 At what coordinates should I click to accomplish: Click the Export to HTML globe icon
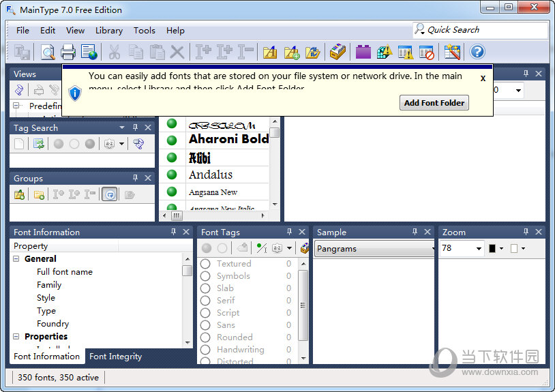pos(89,52)
